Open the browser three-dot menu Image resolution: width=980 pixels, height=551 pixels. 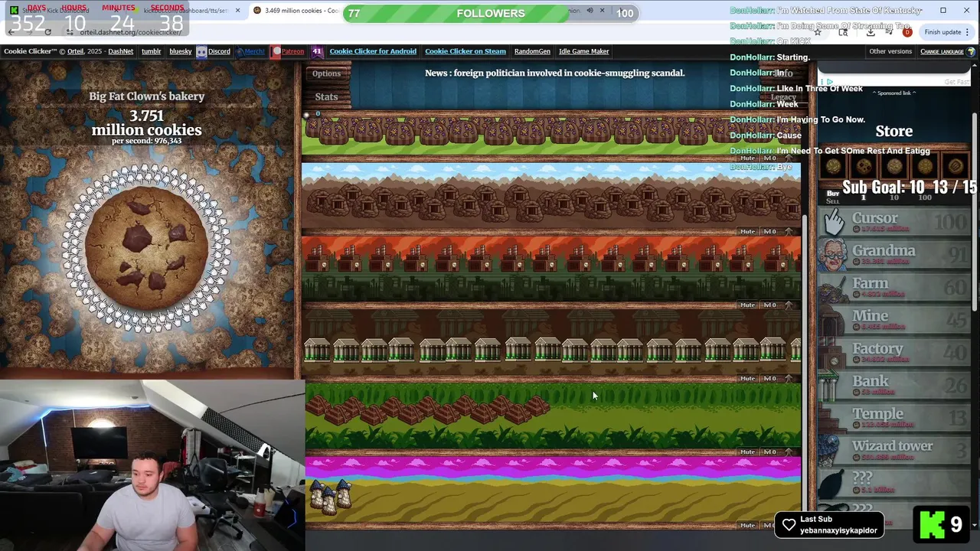point(968,32)
